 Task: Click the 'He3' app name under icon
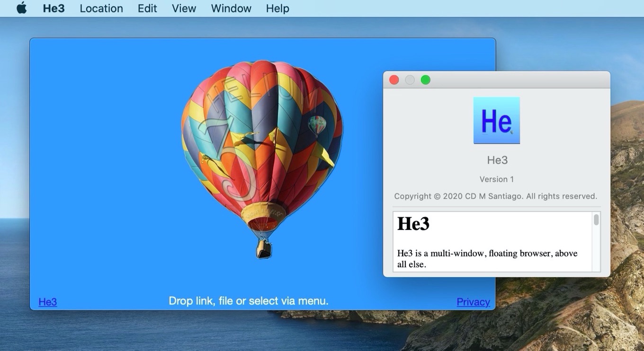pyautogui.click(x=497, y=160)
